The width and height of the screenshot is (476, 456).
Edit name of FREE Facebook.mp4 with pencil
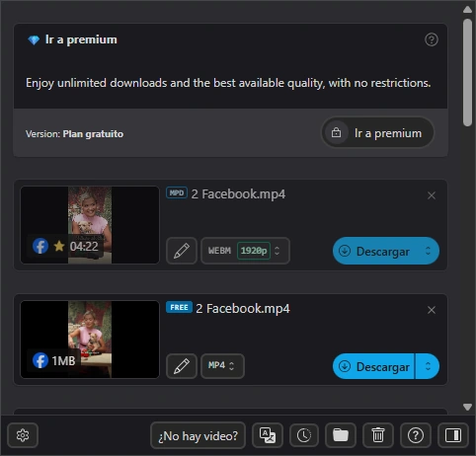point(182,366)
